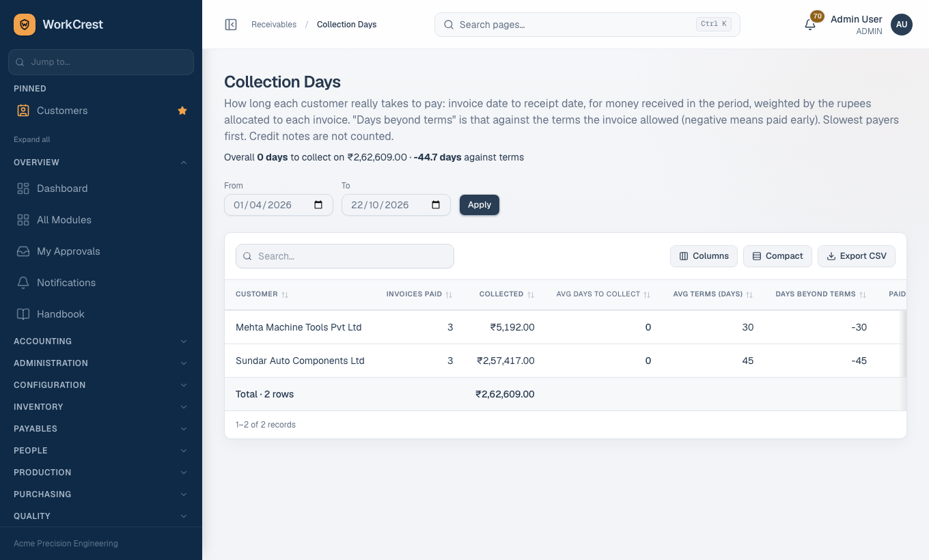Image resolution: width=929 pixels, height=560 pixels.
Task: Apply the selected date range
Action: pyautogui.click(x=480, y=205)
